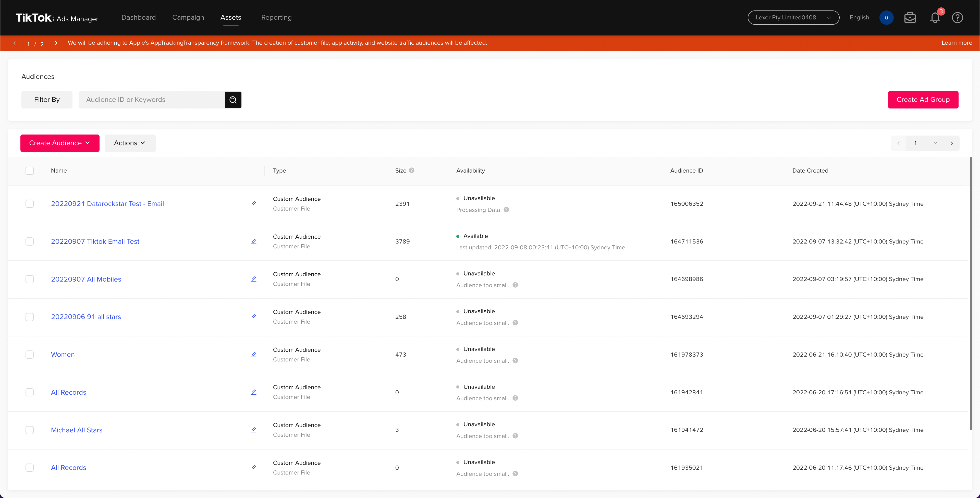Switch to the Reporting tab
Image resolution: width=980 pixels, height=498 pixels.
pos(276,18)
